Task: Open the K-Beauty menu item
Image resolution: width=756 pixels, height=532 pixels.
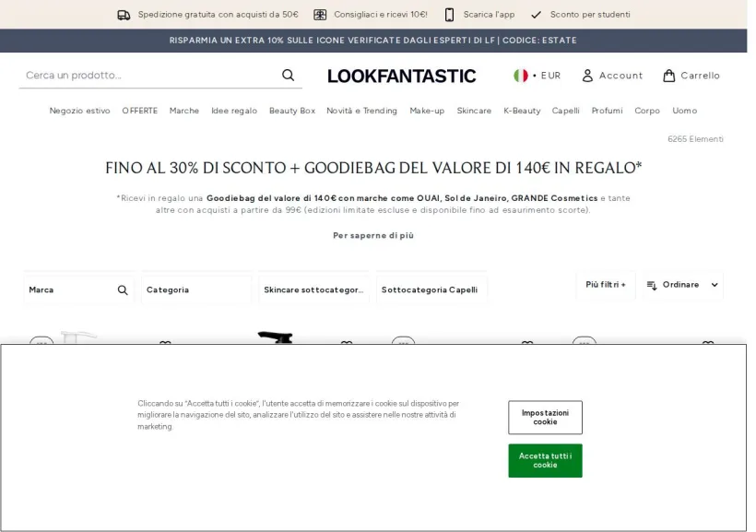Action: pyautogui.click(x=522, y=111)
